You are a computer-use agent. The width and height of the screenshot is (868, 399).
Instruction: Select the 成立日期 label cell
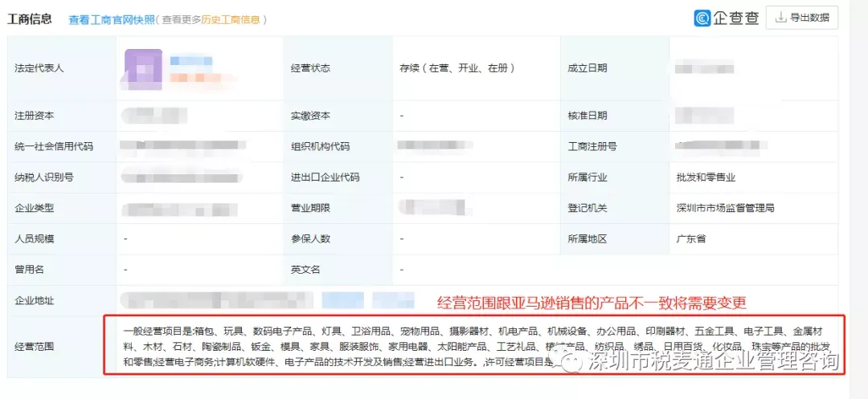615,68
